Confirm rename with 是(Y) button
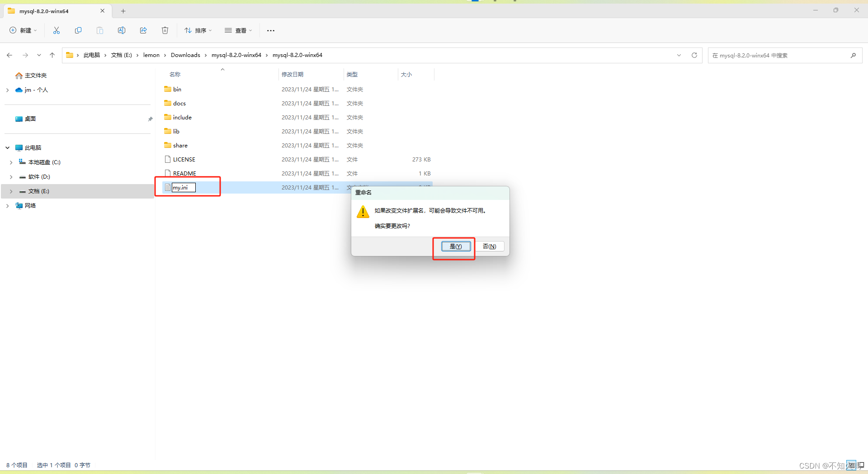 456,246
